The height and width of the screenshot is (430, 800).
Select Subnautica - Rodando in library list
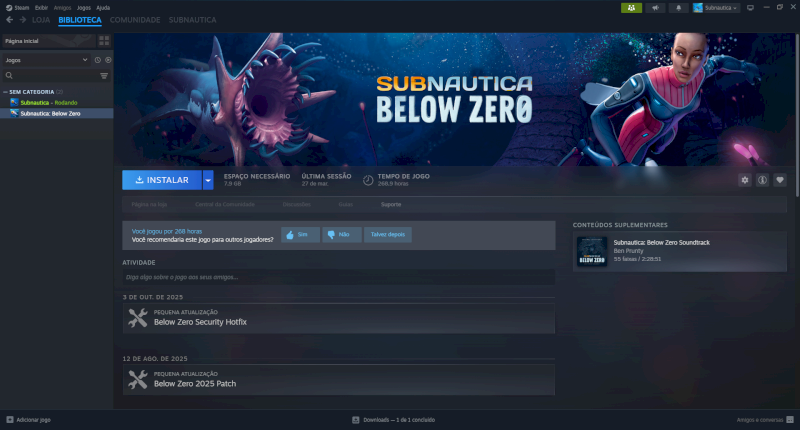point(56,103)
